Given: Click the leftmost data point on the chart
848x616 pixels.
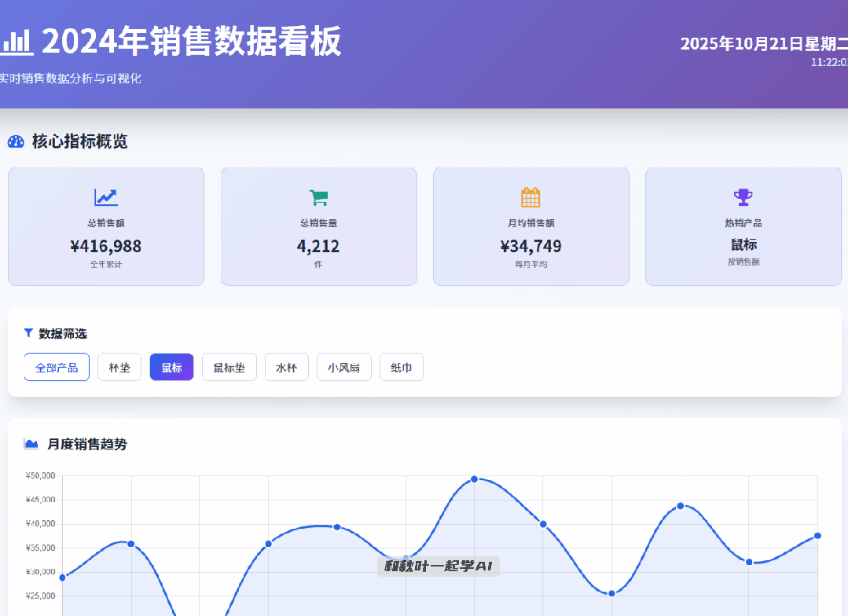Looking at the screenshot, I should [63, 577].
